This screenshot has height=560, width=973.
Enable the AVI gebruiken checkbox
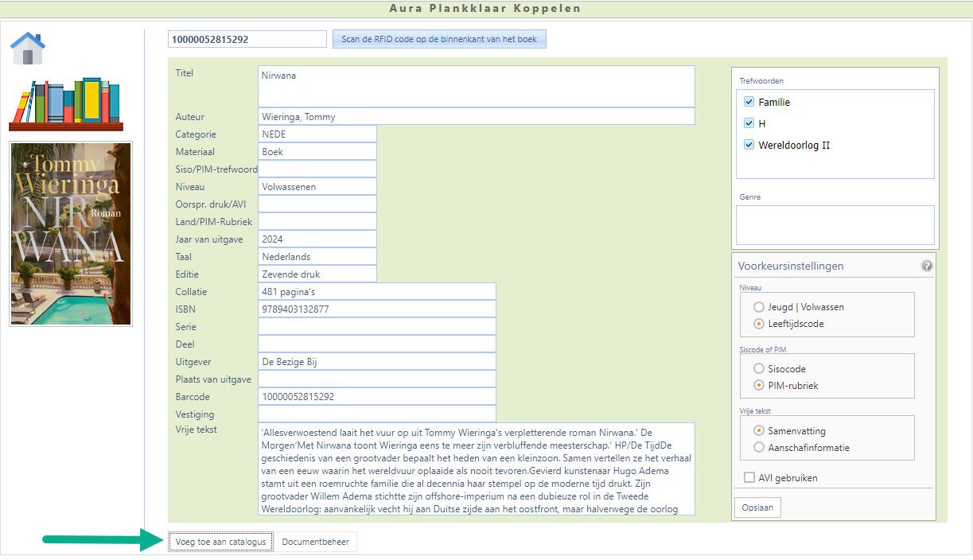point(749,478)
